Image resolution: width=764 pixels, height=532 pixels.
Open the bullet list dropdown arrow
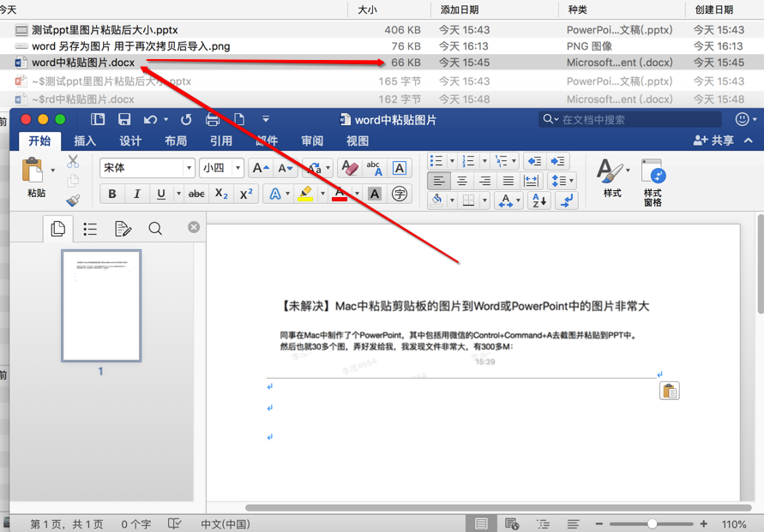pos(452,161)
